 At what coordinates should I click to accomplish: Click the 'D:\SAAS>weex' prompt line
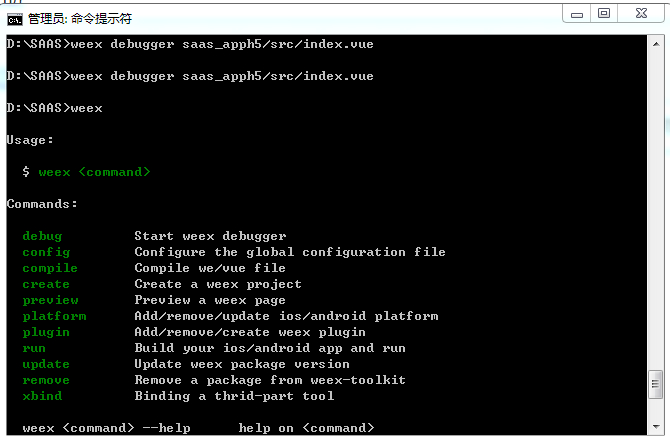[55, 108]
